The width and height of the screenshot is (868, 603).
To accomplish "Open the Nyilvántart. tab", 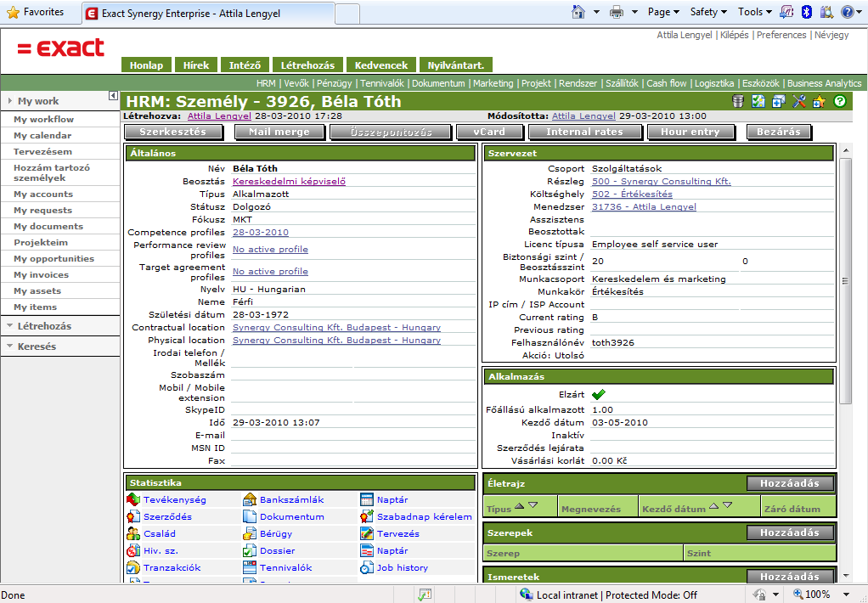I will coord(455,65).
